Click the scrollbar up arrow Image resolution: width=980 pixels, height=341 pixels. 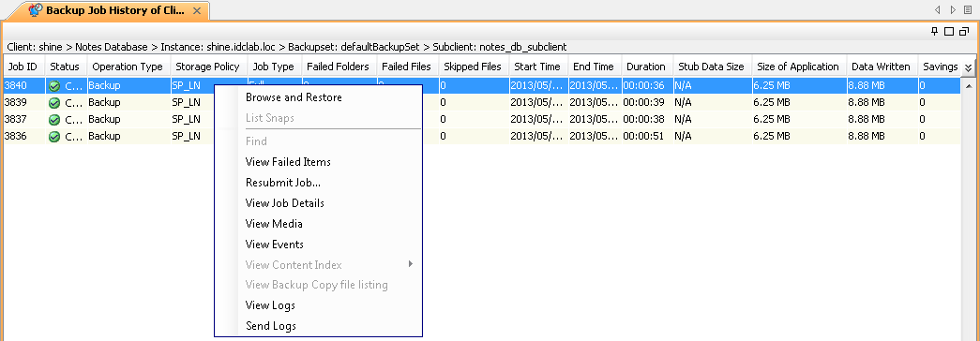968,85
